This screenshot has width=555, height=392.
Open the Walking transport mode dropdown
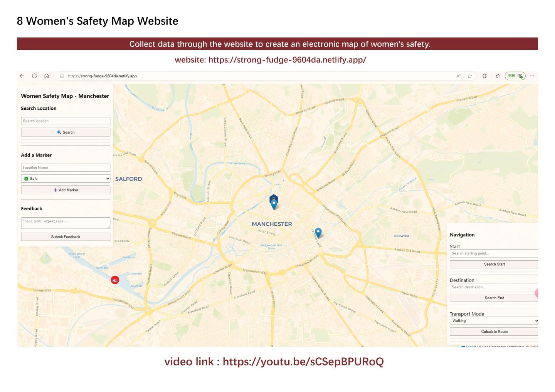(494, 321)
